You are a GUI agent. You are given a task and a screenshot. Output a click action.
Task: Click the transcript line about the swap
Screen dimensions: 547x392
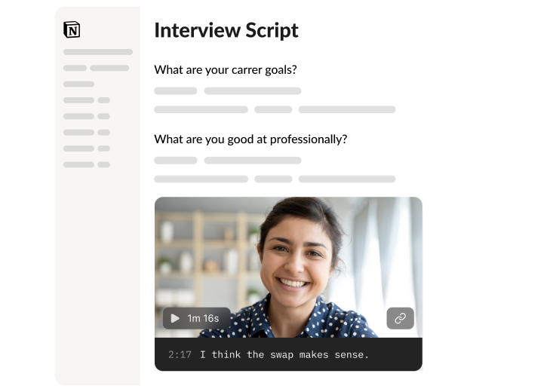(284, 355)
